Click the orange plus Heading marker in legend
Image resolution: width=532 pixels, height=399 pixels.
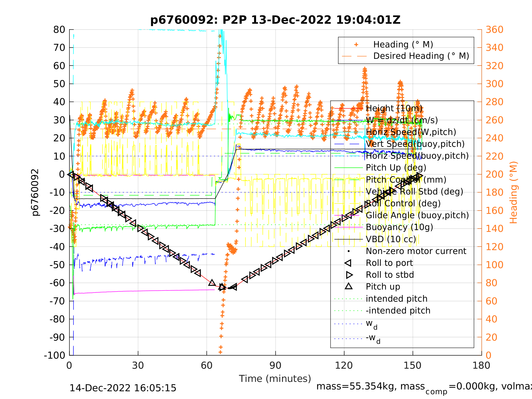[356, 44]
